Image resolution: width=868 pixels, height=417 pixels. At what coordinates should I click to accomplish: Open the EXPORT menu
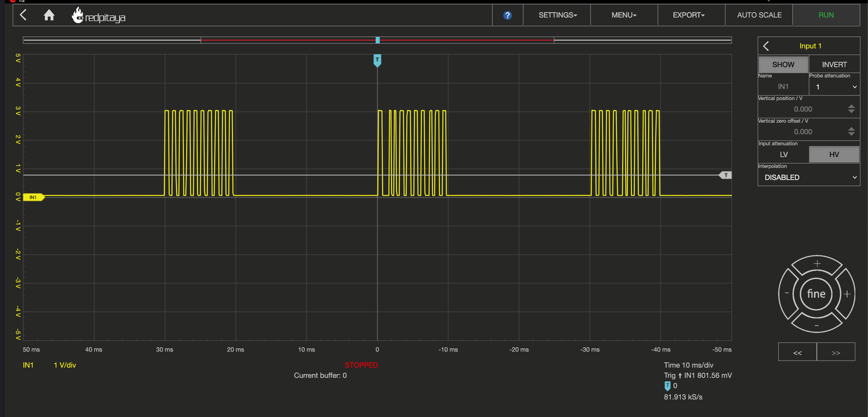coord(688,15)
